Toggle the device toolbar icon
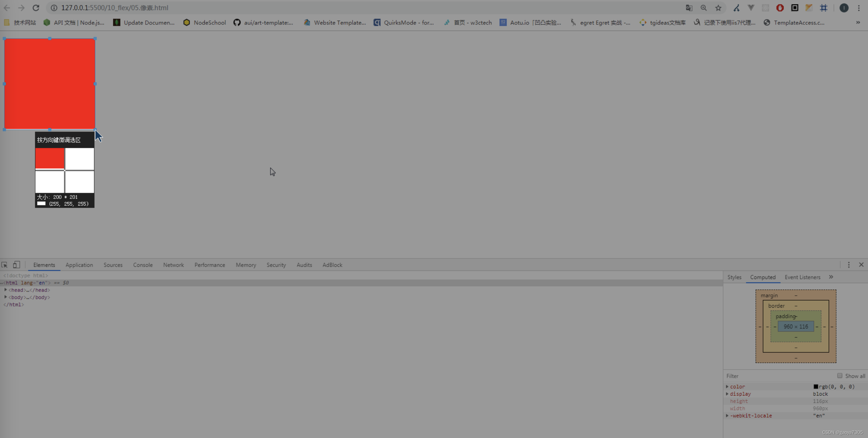The height and width of the screenshot is (438, 868). (16, 265)
